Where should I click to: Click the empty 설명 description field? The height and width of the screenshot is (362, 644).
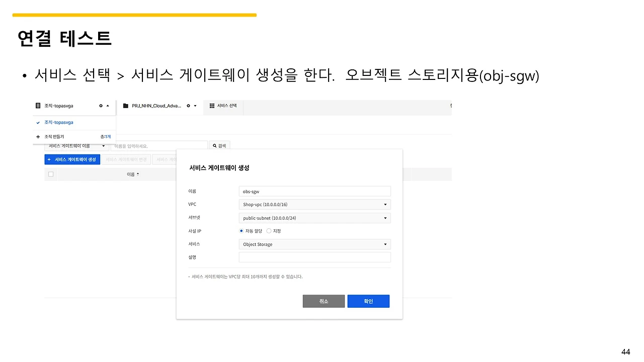[x=314, y=257]
